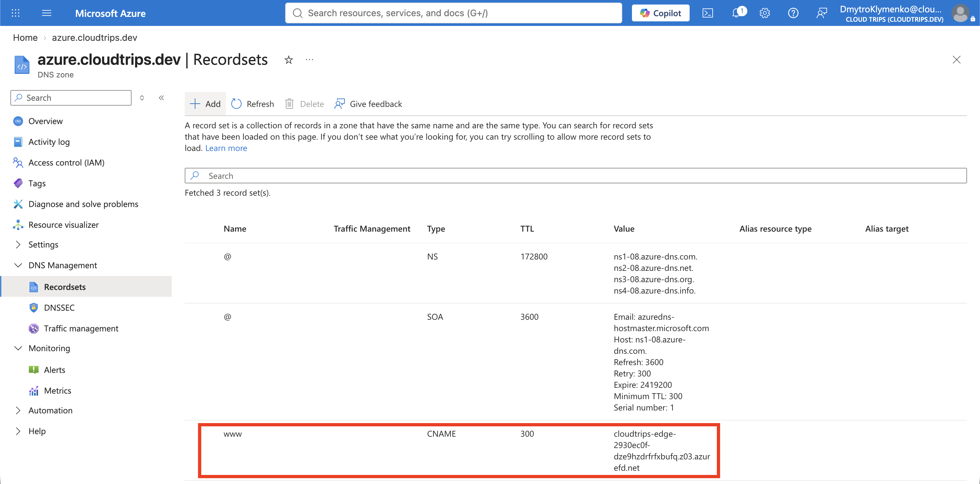Click the azure.cloudtrips.dev breadcrumb
Screen dimensions: 980x484
[x=94, y=38]
